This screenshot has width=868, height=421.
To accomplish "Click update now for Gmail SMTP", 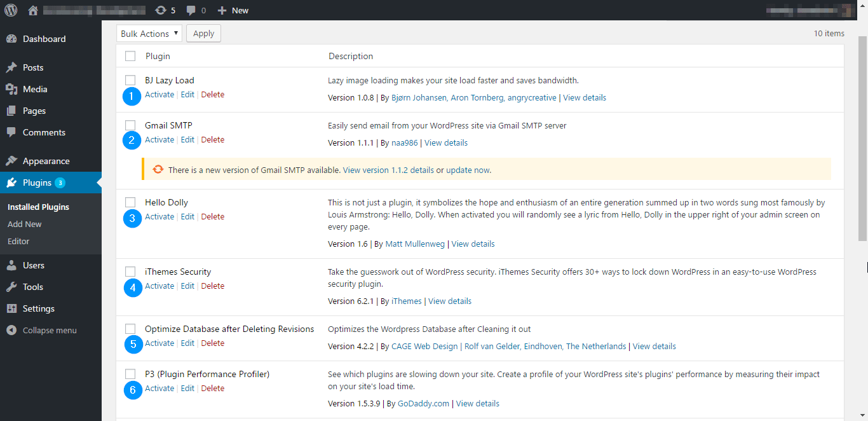I will point(468,170).
